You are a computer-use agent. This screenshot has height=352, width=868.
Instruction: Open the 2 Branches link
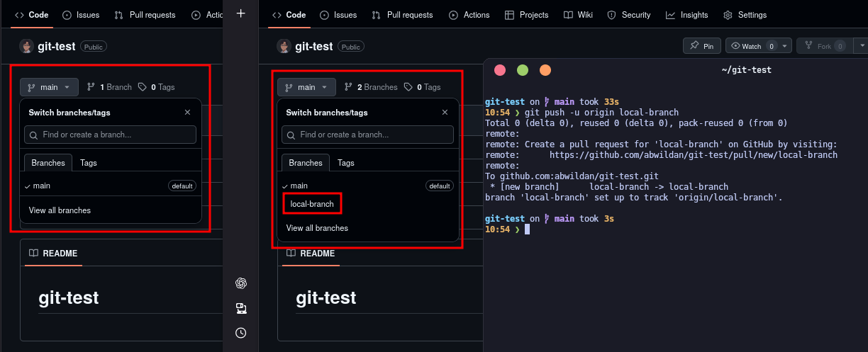(371, 87)
